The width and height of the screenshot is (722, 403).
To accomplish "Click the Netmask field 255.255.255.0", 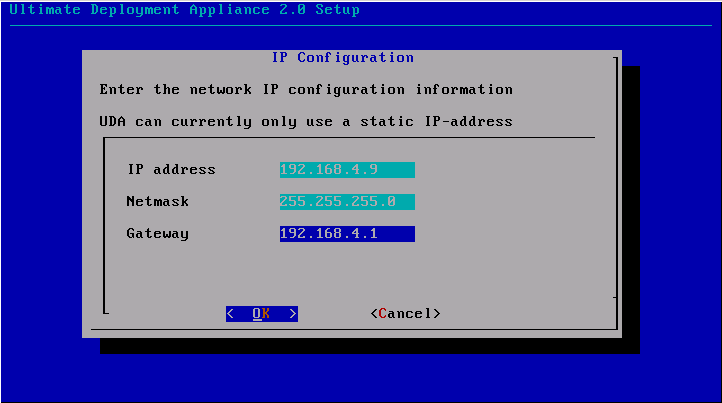I will 347,202.
